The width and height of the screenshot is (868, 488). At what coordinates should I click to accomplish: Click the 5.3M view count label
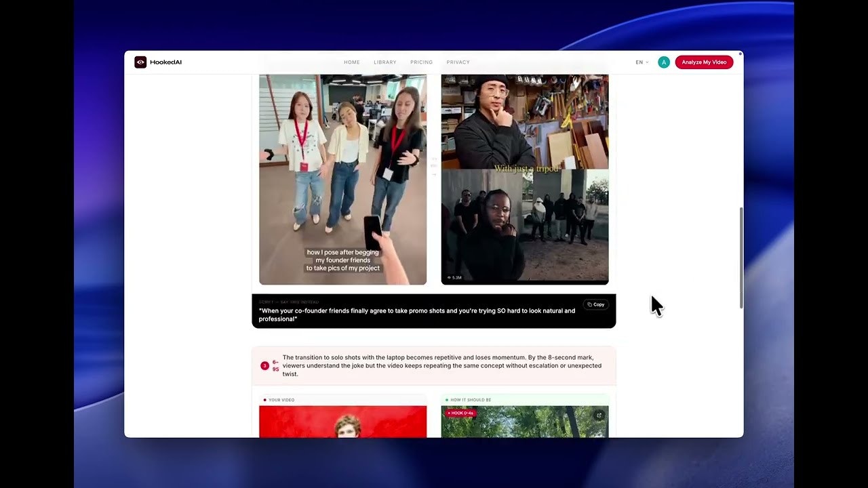tap(454, 278)
